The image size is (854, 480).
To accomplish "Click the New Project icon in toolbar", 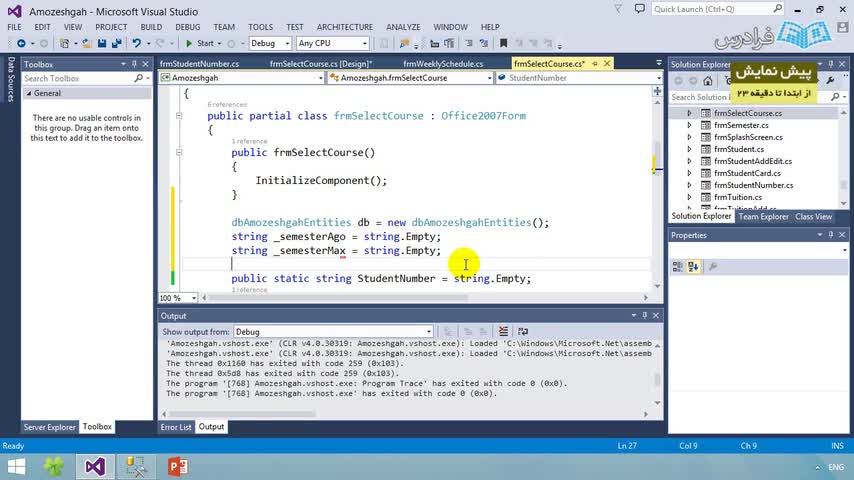I will point(64,43).
